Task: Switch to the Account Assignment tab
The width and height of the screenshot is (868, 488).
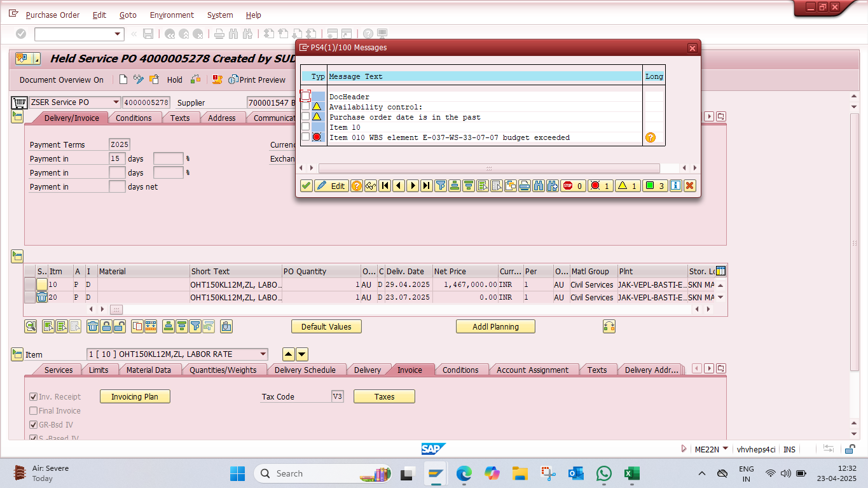Action: [532, 370]
